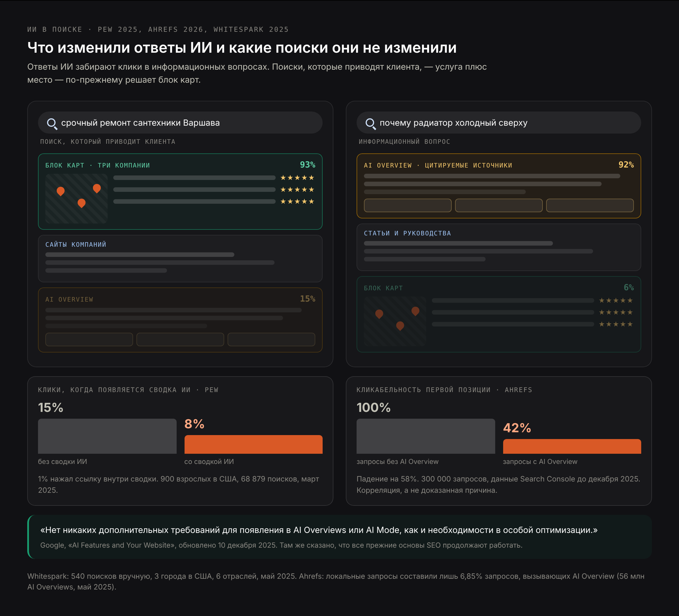Click the orange 8% bar 'со сводкой ИИ'
The height and width of the screenshot is (616, 679).
pos(254,444)
